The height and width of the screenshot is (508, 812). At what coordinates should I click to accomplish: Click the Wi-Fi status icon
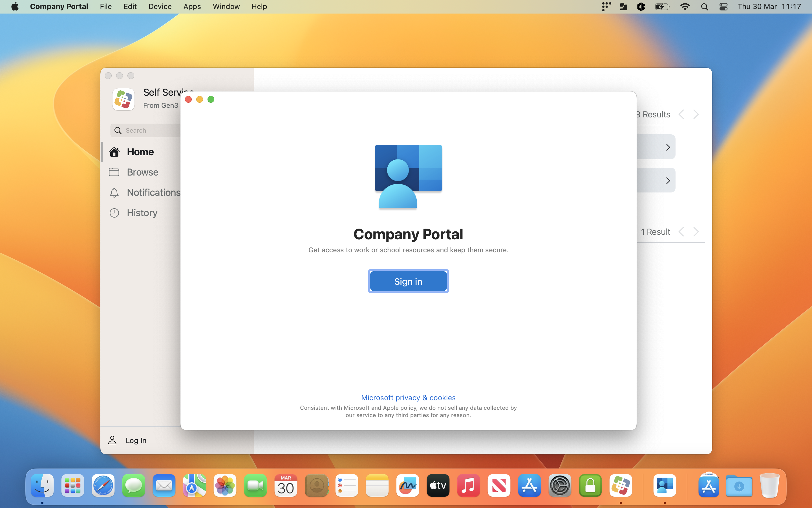point(685,7)
